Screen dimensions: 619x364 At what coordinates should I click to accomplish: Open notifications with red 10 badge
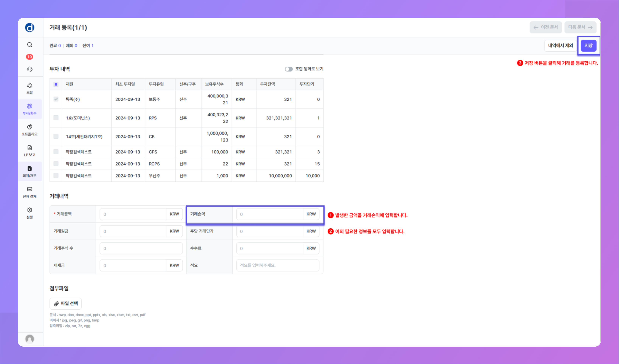point(30,57)
